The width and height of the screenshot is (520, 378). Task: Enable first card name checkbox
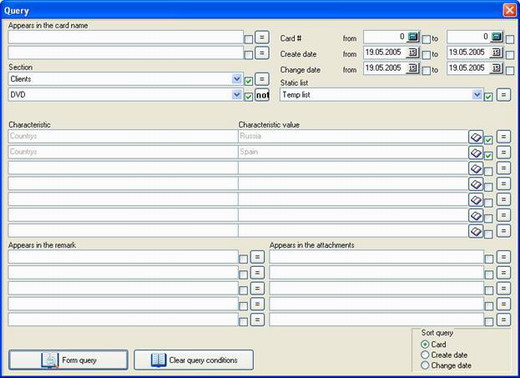[x=248, y=39]
